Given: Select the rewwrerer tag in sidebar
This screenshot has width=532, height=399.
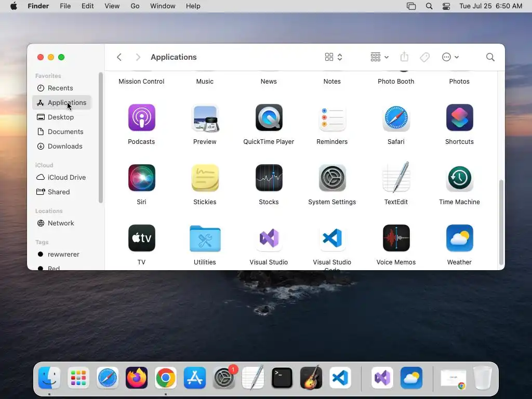Looking at the screenshot, I should pos(62,255).
